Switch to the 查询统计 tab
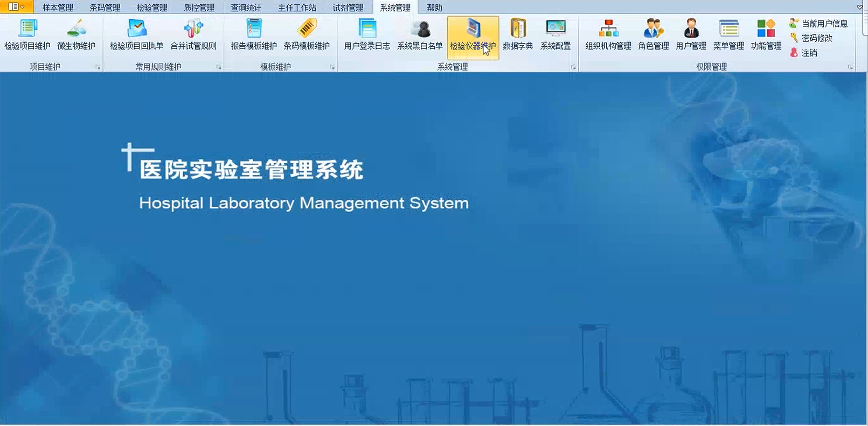The height and width of the screenshot is (426, 868). tap(246, 8)
